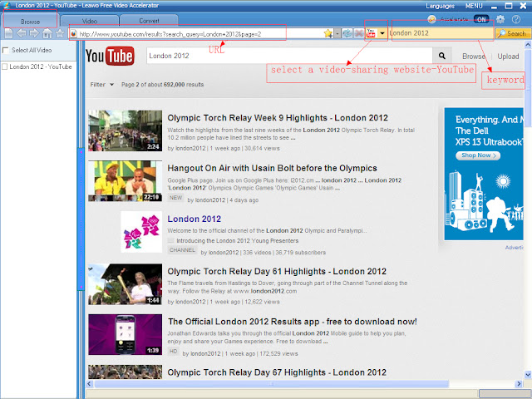This screenshot has width=532, height=399.
Task: Go back with the left arrow icon
Action: (22, 33)
